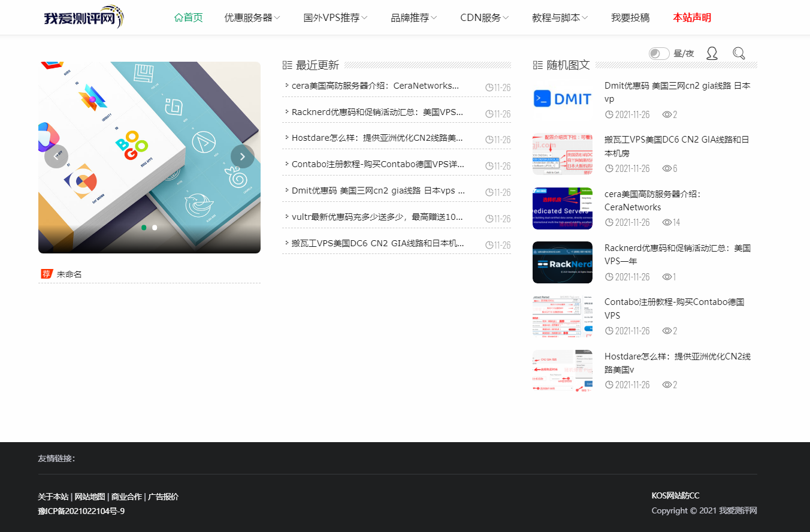Open the Contabo注册教程 thumbnail

tap(563, 316)
